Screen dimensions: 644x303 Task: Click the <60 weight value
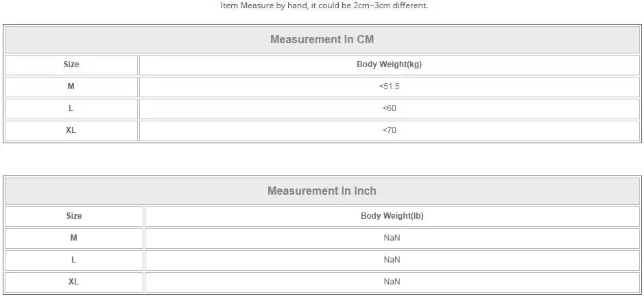click(390, 109)
